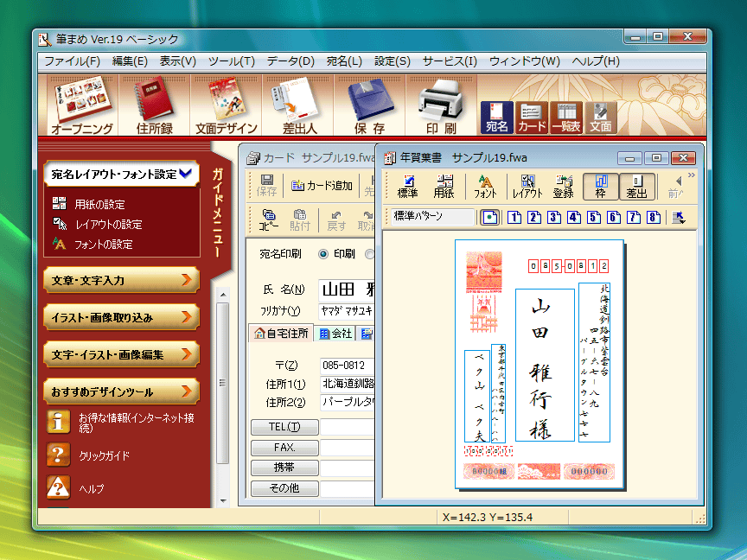The image size is (747, 560).
Task: Select layout pattern number 8
Action: pyautogui.click(x=654, y=218)
